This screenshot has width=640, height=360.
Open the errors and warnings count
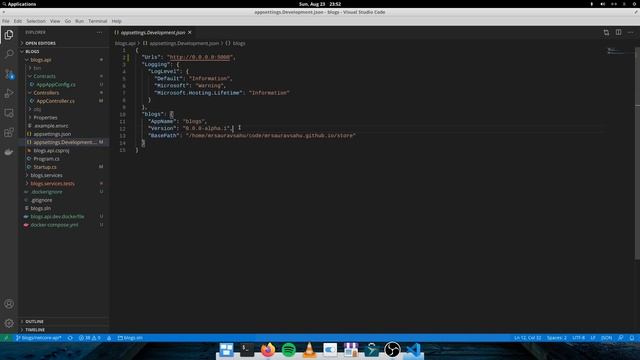coord(89,338)
